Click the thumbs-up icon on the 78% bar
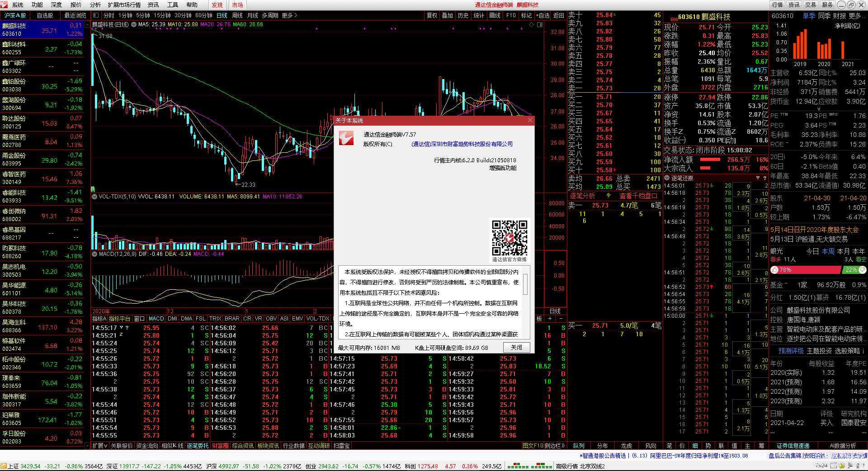 pyautogui.click(x=775, y=270)
